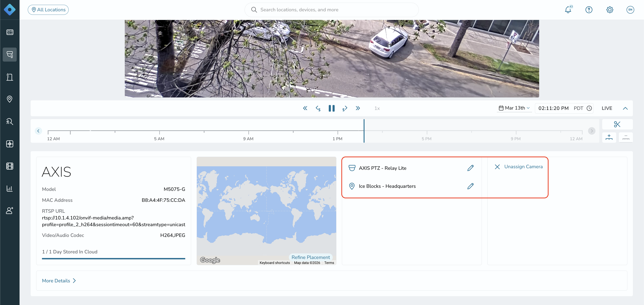This screenshot has width=644, height=305.
Task: Skip back 5 seconds
Action: click(x=318, y=108)
